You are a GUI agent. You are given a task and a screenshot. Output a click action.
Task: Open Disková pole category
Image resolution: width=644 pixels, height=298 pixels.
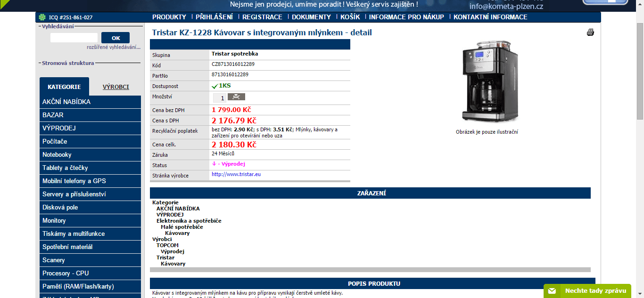tap(90, 207)
